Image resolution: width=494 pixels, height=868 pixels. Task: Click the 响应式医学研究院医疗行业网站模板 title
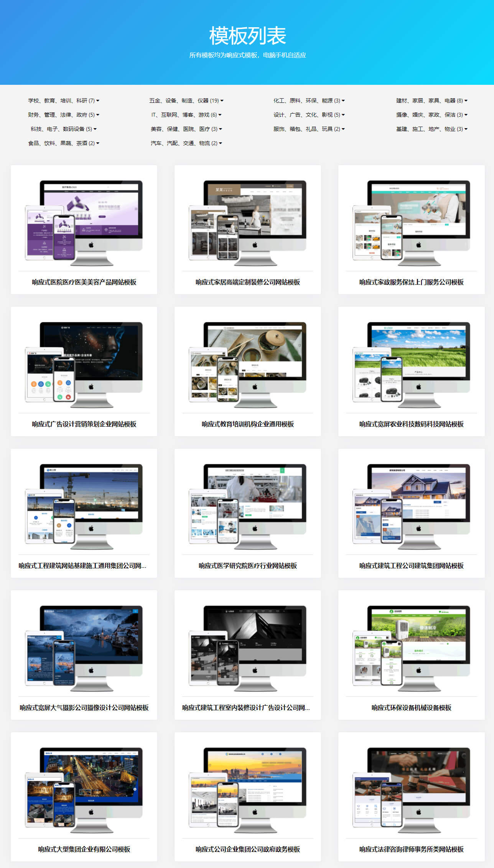pos(248,566)
